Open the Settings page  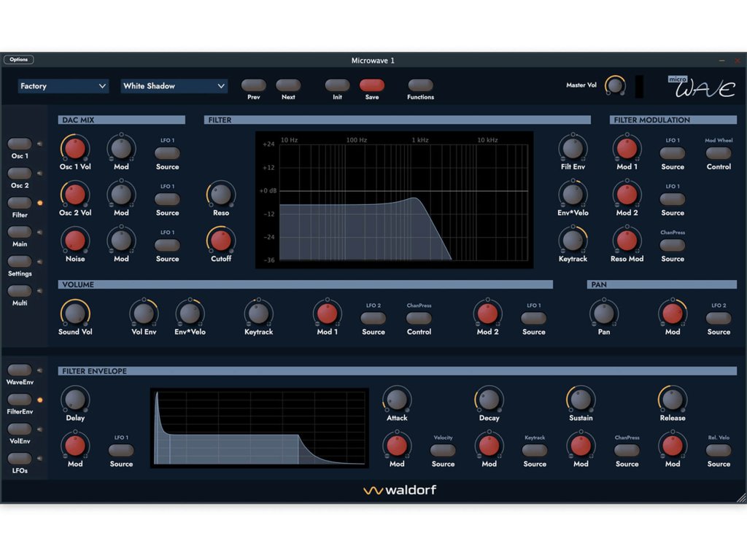(20, 262)
